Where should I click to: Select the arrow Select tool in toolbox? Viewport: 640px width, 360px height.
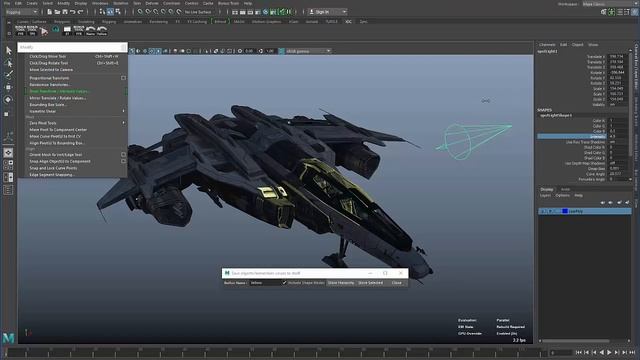[x=9, y=50]
